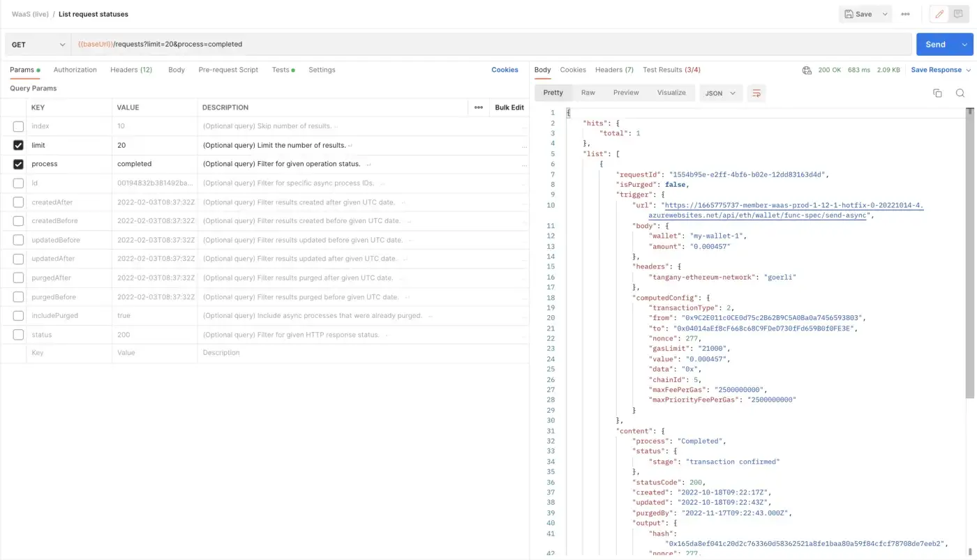Click Bulk Edit for query params
The image size is (977, 560).
click(509, 107)
